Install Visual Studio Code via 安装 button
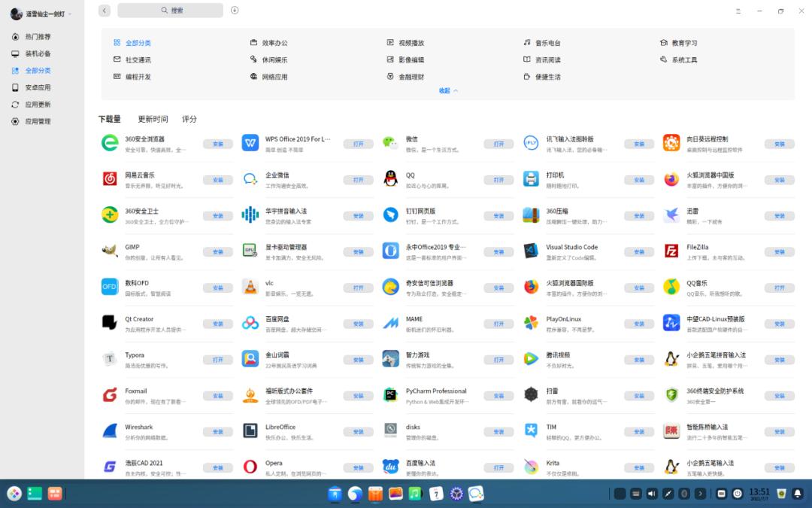 [640, 252]
